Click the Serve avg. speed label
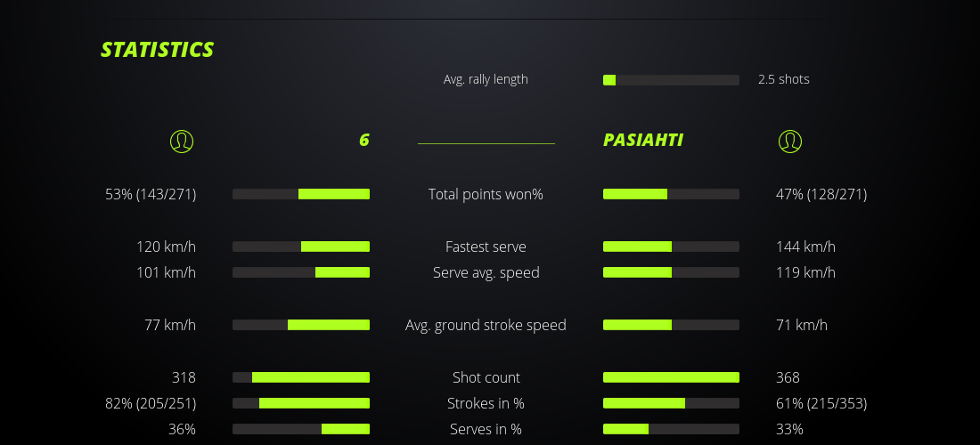Image resolution: width=980 pixels, height=445 pixels. (x=486, y=272)
